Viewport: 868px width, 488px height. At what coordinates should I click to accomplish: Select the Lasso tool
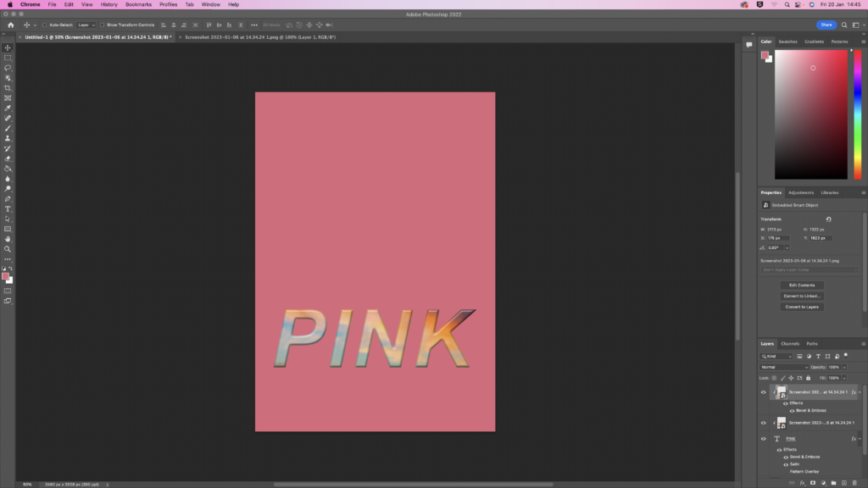pos(8,68)
